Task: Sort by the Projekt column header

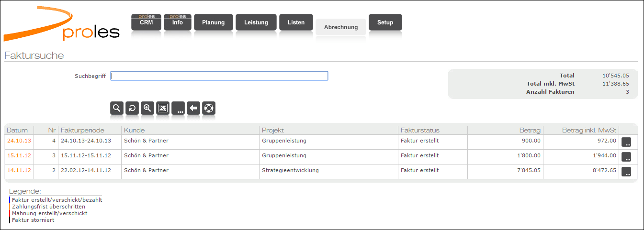Action: coord(273,130)
